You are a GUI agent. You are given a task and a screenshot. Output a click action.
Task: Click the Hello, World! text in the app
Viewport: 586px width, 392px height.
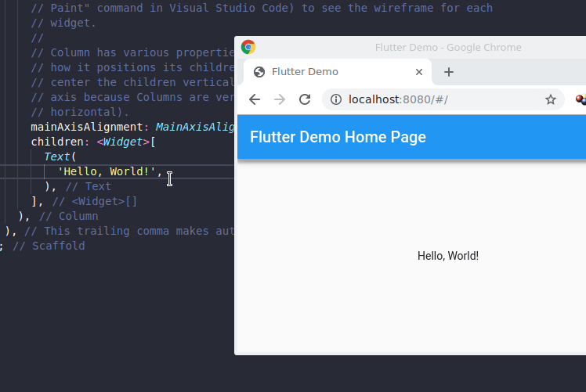click(447, 256)
